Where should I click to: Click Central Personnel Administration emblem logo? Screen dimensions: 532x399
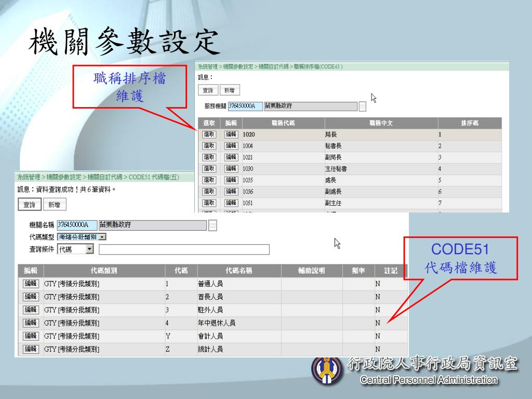point(327,371)
